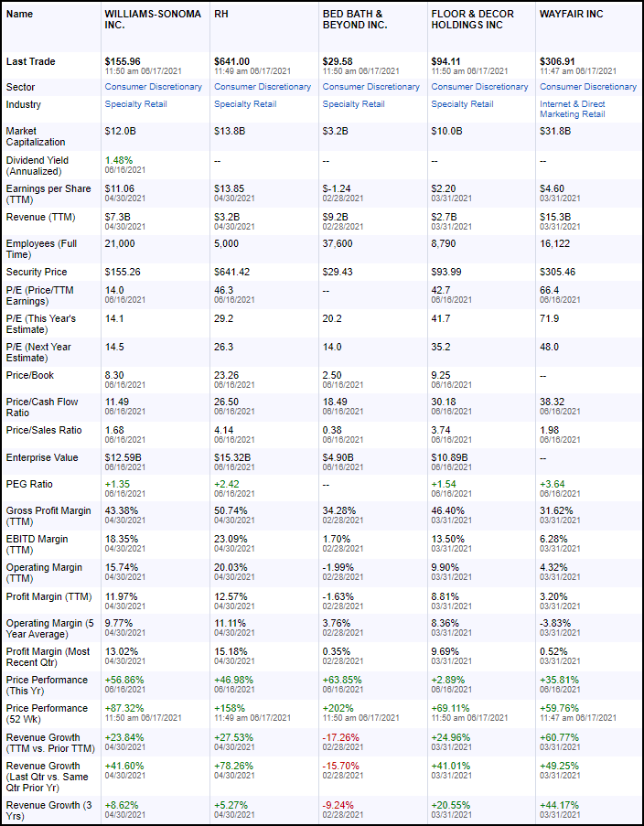Click Floor & Decor's Price/Sales ratio 3.74

tap(441, 431)
